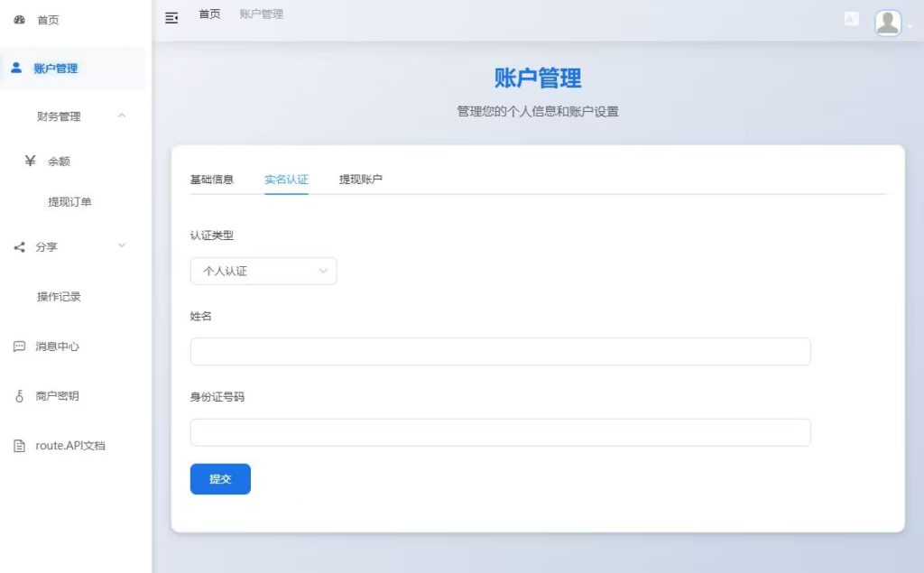Open the 认证类型 dropdown showing 个人认证
Viewport: 924px width, 573px height.
263,271
